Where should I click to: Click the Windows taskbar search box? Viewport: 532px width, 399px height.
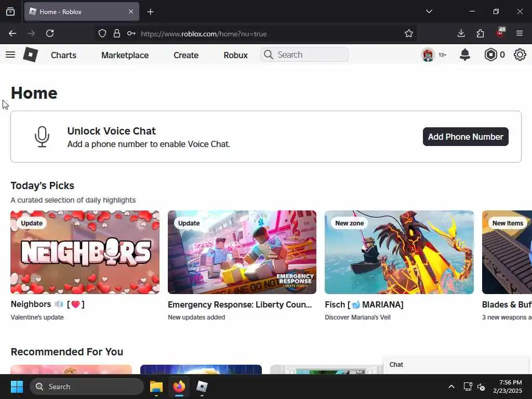[87, 387]
